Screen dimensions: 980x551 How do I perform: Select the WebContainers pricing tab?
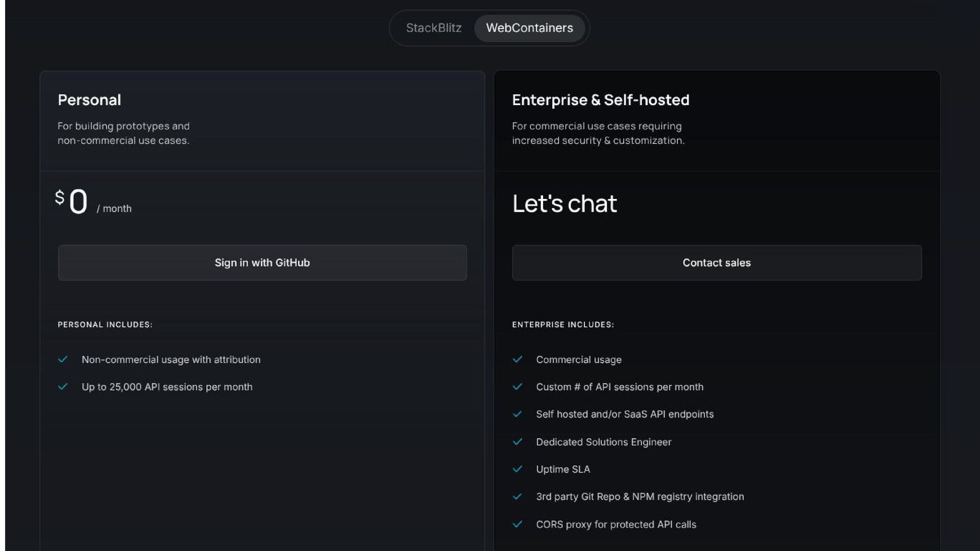pyautogui.click(x=529, y=28)
